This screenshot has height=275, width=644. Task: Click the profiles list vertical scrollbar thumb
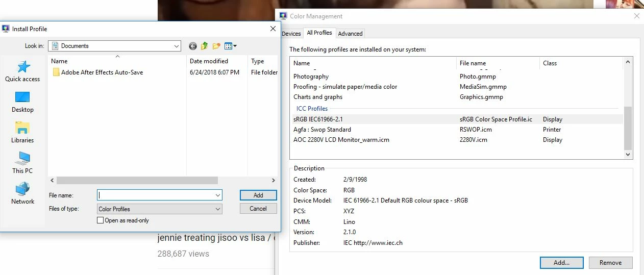click(628, 128)
